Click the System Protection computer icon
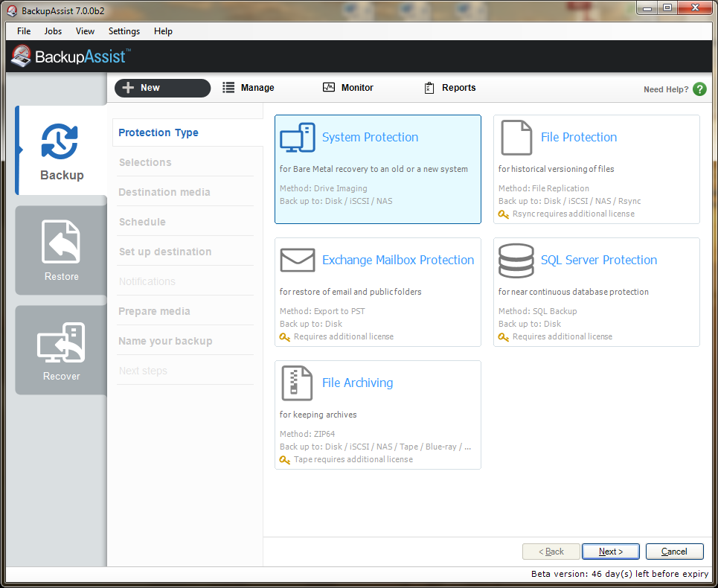 click(x=298, y=138)
